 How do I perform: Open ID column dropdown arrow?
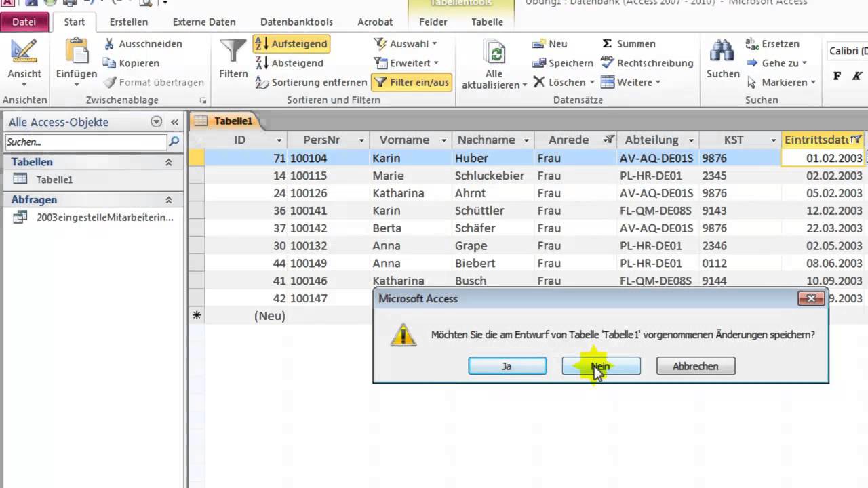click(x=279, y=140)
